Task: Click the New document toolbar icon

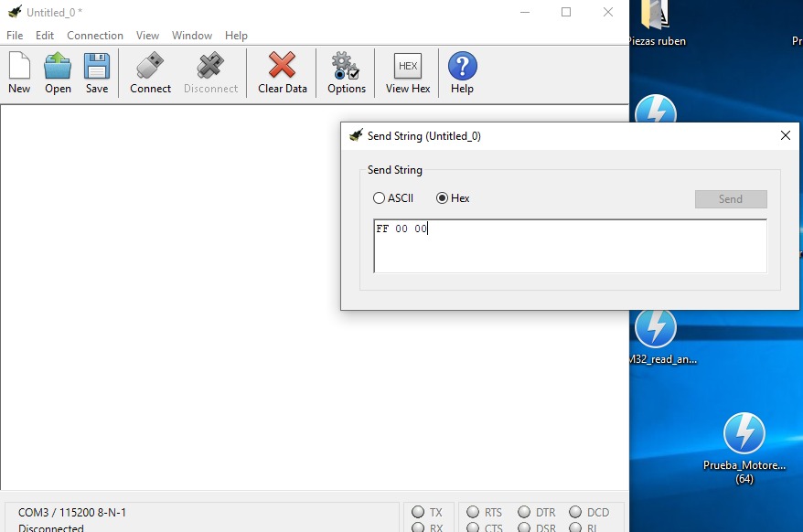Action: tap(19, 73)
